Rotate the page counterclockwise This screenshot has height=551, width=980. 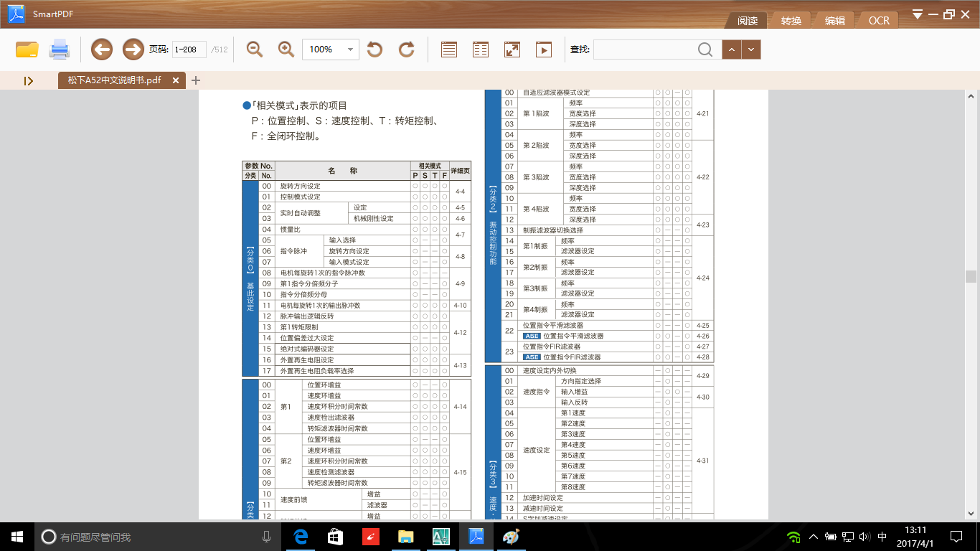tap(374, 50)
